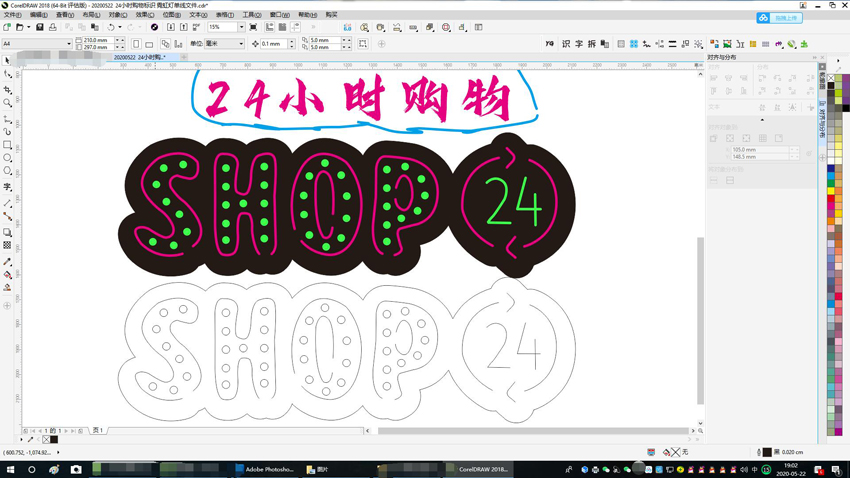Toggle current page layout button
Image resolution: width=850 pixels, height=478 pixels.
(178, 44)
